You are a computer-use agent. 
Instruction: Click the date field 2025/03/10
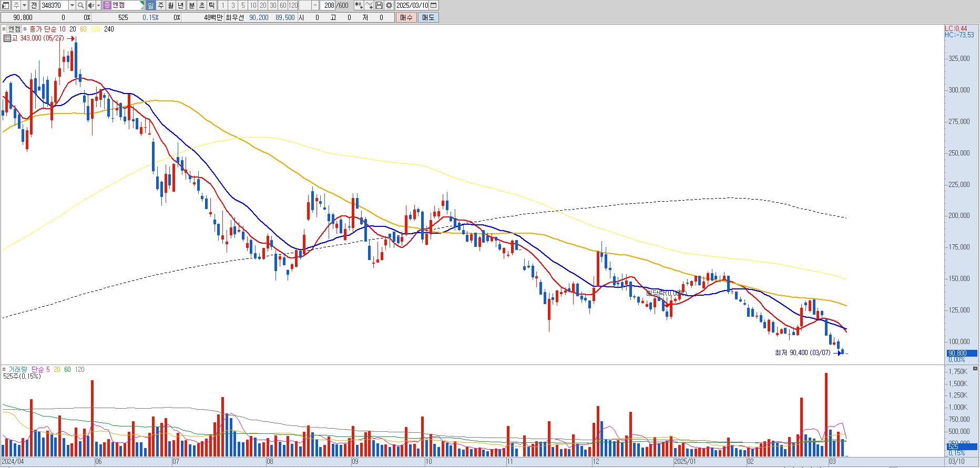pos(413,5)
